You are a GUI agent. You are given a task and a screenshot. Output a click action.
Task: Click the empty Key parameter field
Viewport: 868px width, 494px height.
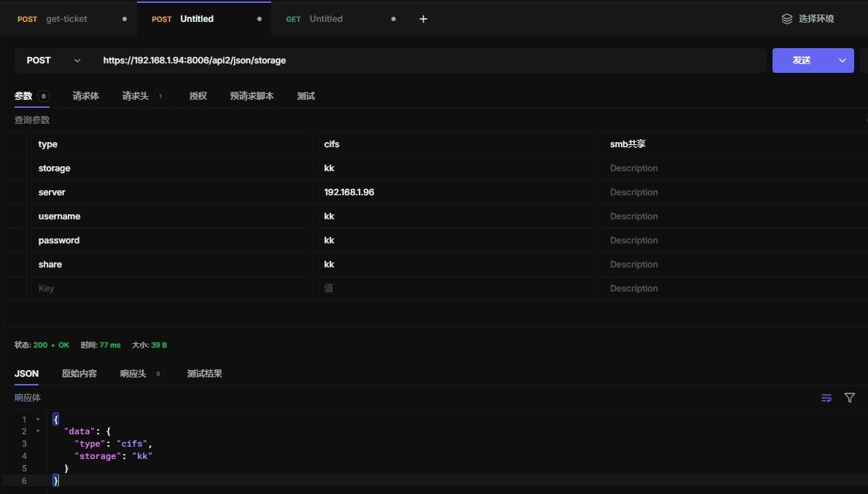pos(171,289)
